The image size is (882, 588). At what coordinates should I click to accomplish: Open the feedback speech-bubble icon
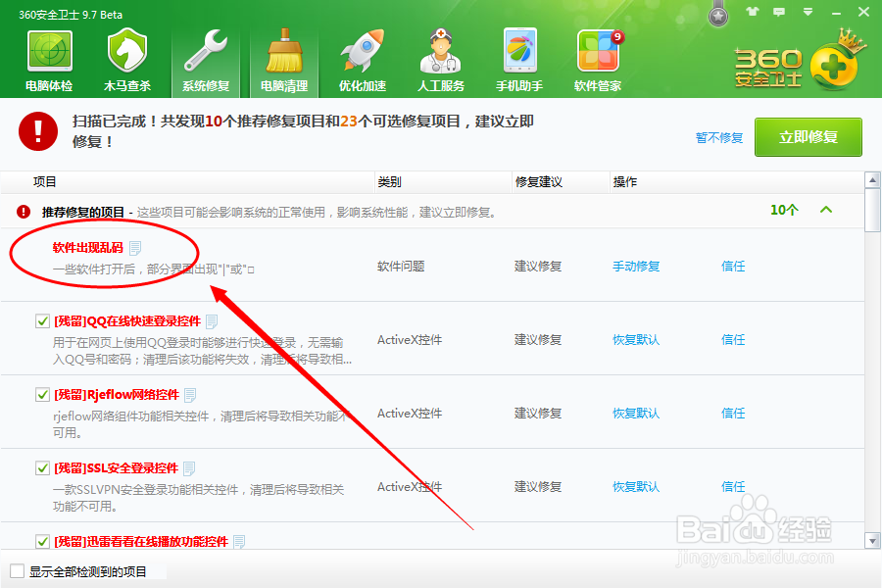pyautogui.click(x=779, y=11)
